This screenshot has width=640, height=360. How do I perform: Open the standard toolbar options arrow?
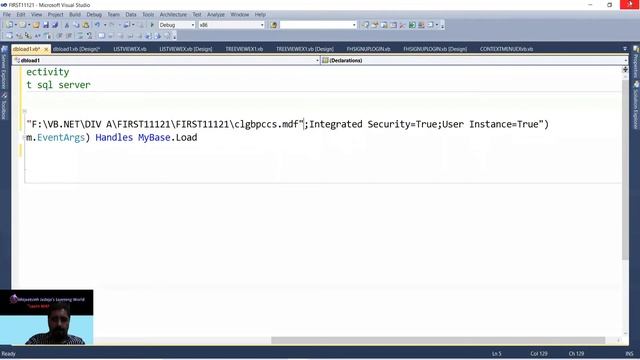coord(442,26)
